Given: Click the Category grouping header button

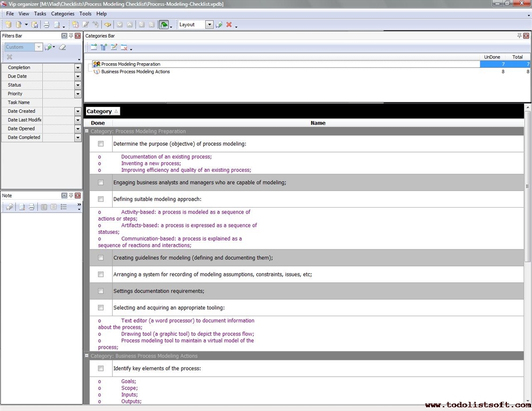Looking at the screenshot, I should [102, 111].
